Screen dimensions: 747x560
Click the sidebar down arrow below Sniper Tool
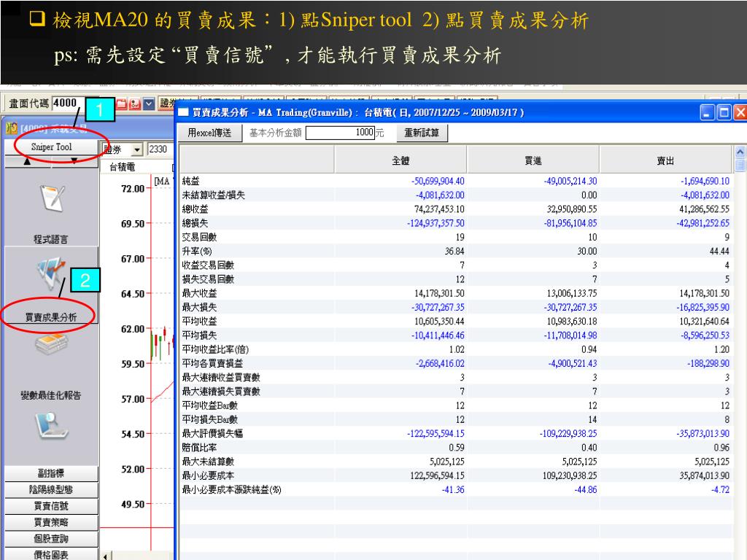74,161
